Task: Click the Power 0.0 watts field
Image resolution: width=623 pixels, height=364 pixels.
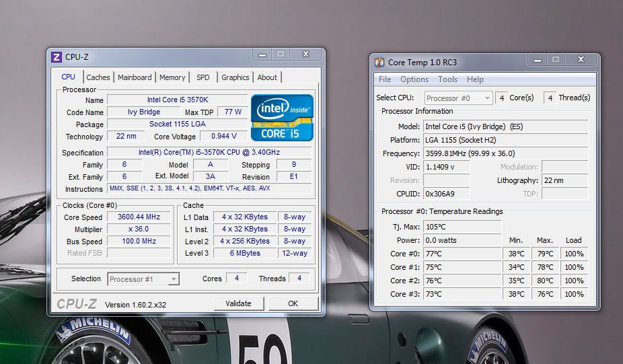Action: (462, 240)
